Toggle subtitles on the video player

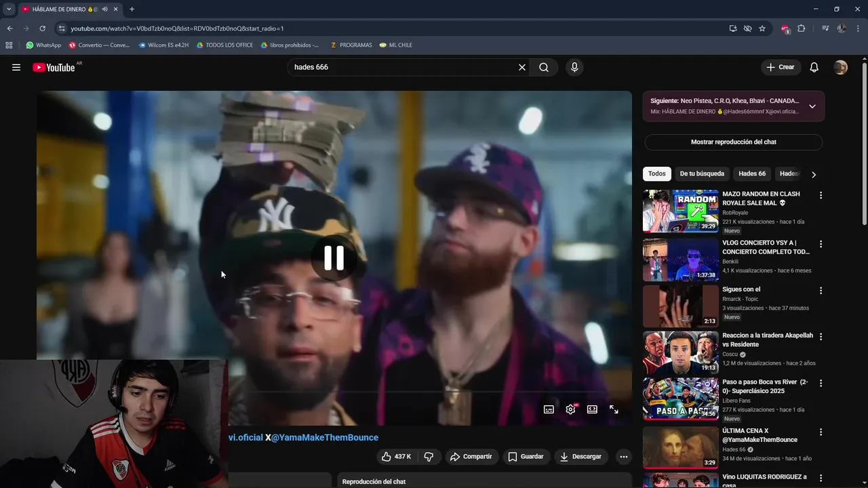pyautogui.click(x=549, y=409)
